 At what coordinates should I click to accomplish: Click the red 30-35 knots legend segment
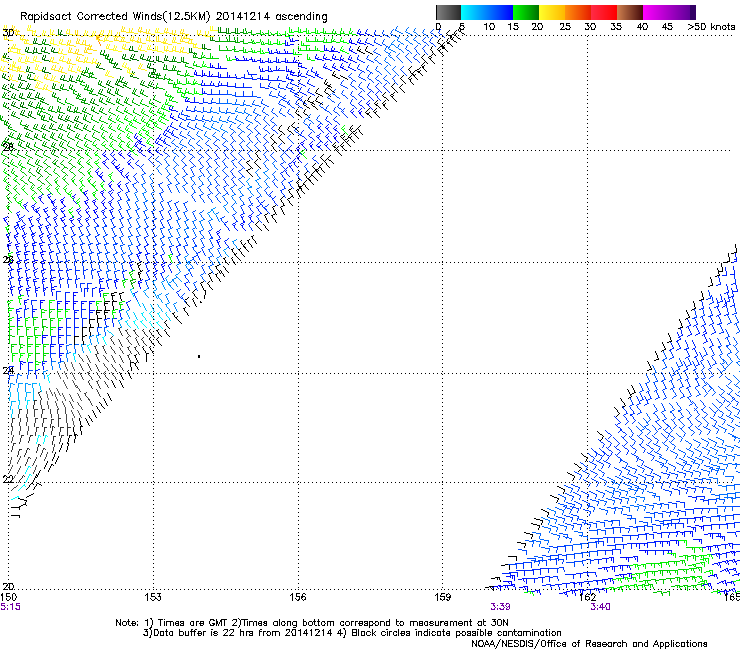[604, 12]
